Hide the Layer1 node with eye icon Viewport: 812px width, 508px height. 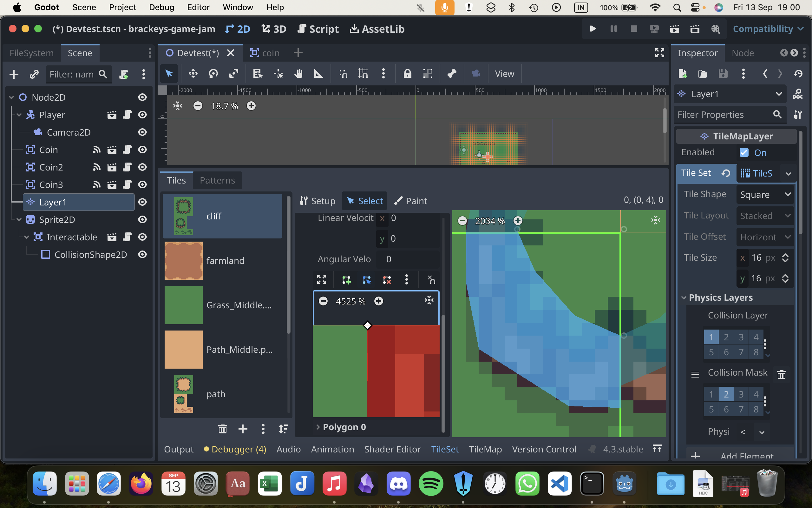click(x=142, y=202)
